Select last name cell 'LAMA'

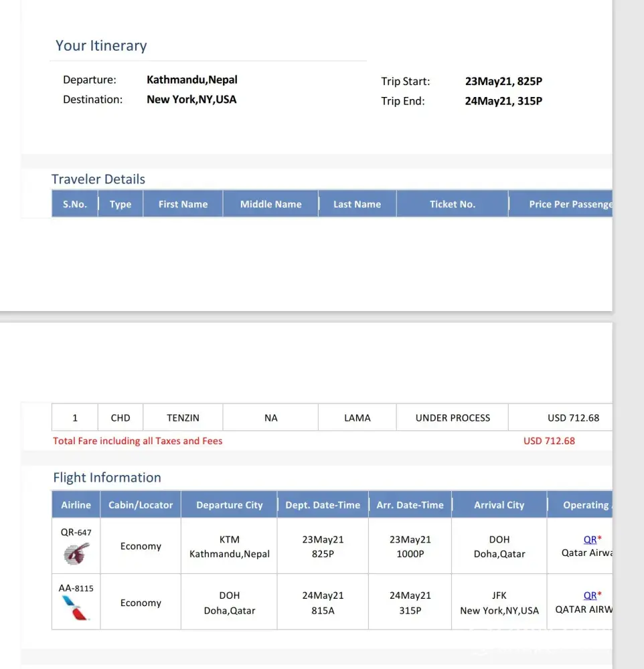[x=357, y=417]
